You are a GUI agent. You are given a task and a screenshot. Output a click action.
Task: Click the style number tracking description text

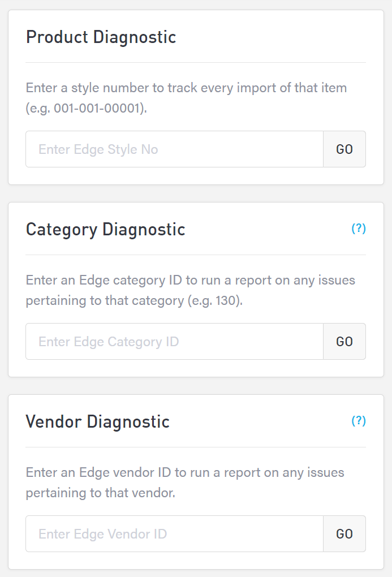[x=186, y=88]
